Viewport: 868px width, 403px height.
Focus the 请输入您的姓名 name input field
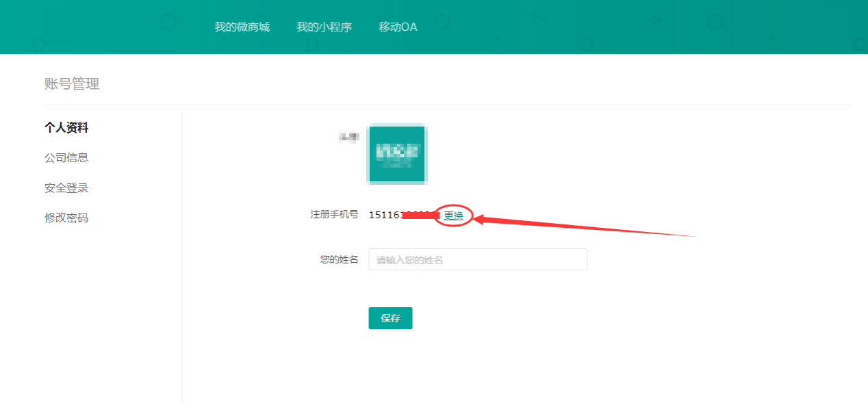coord(478,260)
